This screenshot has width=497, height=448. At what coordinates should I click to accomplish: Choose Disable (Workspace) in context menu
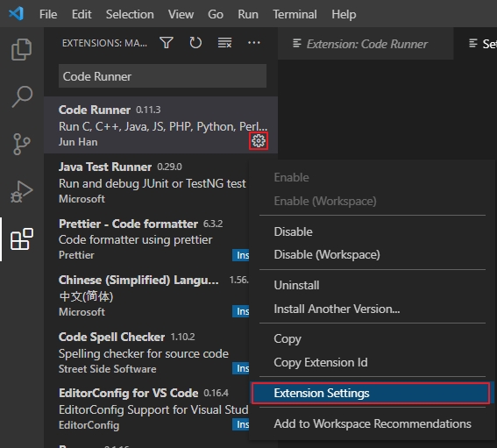pos(373,254)
